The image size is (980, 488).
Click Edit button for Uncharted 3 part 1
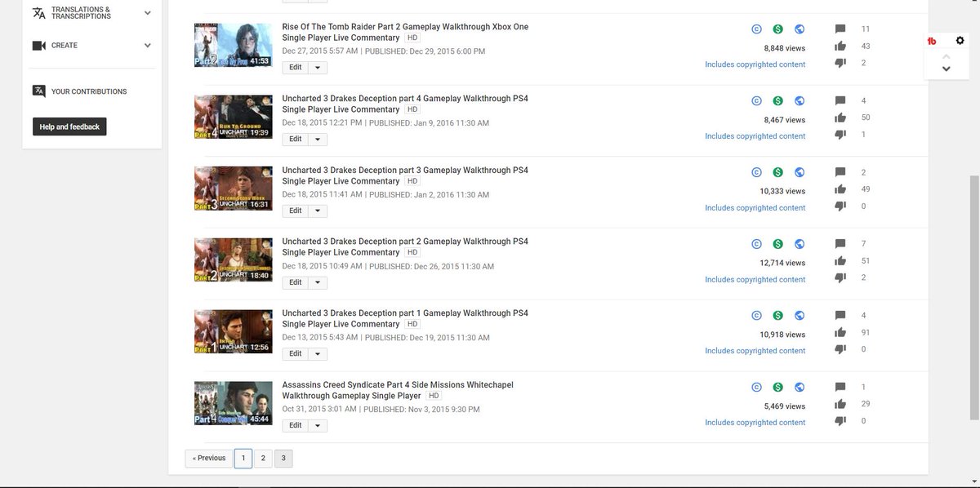coord(296,354)
